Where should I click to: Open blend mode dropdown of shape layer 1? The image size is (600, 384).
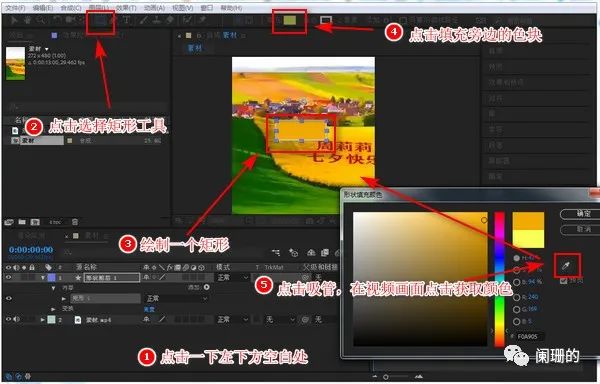(x=233, y=277)
